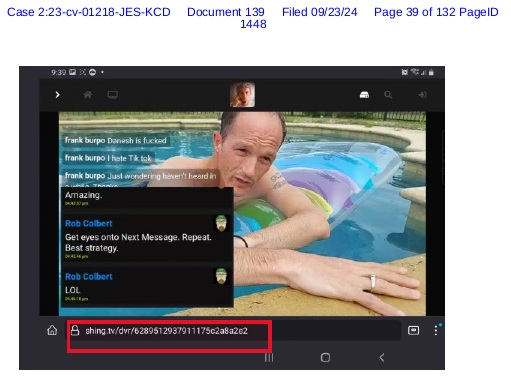Click Rob Colbert avatar beside LOL message

pos(221,276)
